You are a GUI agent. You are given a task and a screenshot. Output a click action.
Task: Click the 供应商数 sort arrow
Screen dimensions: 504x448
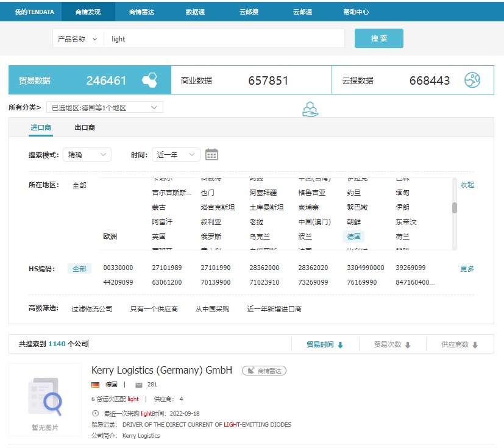(475, 345)
